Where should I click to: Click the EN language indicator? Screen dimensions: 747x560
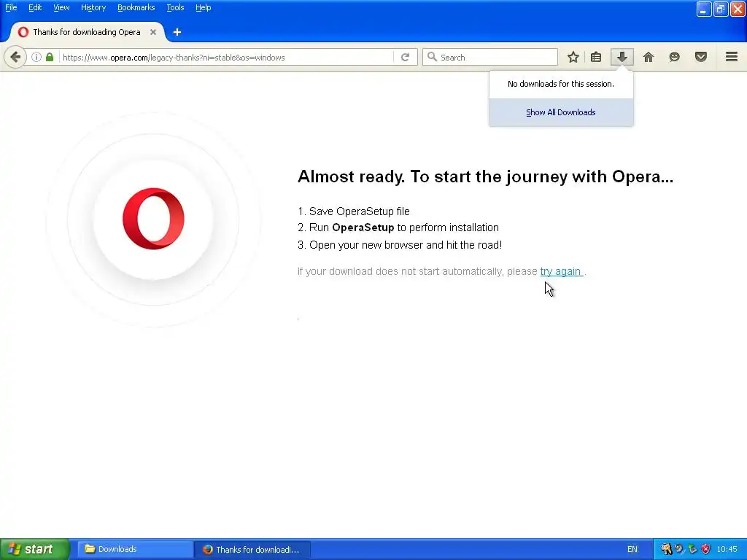(x=632, y=549)
